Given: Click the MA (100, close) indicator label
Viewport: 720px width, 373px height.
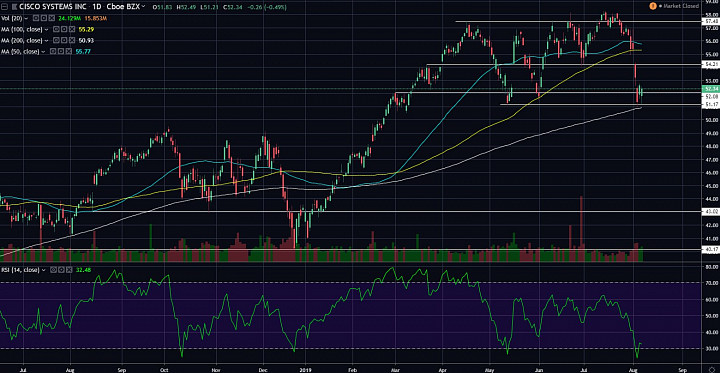Looking at the screenshot, I should point(22,29).
